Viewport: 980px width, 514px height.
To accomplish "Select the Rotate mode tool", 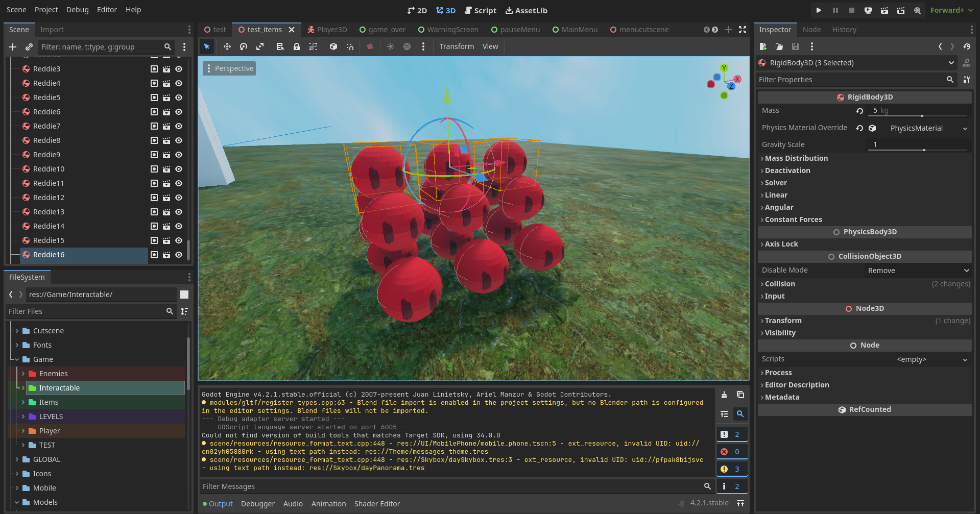I will coord(244,46).
